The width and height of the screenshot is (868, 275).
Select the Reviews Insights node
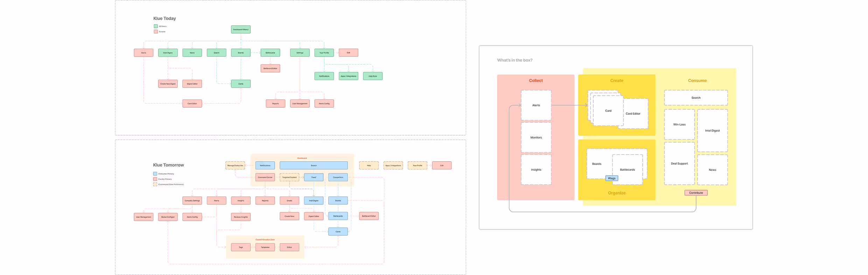pos(241,217)
